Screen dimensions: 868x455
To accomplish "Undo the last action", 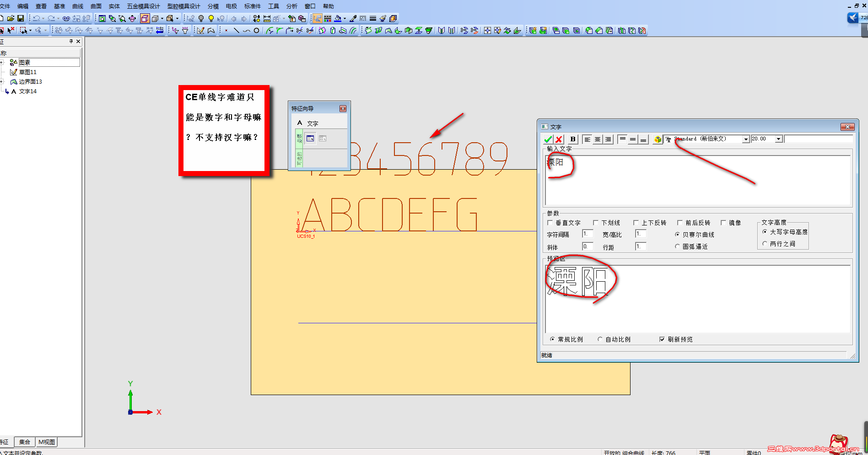I will pos(36,18).
